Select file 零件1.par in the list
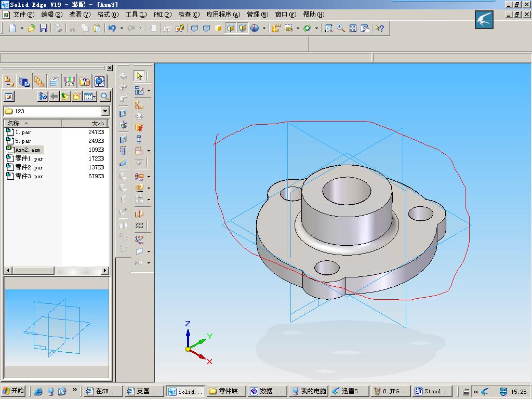 pos(25,158)
